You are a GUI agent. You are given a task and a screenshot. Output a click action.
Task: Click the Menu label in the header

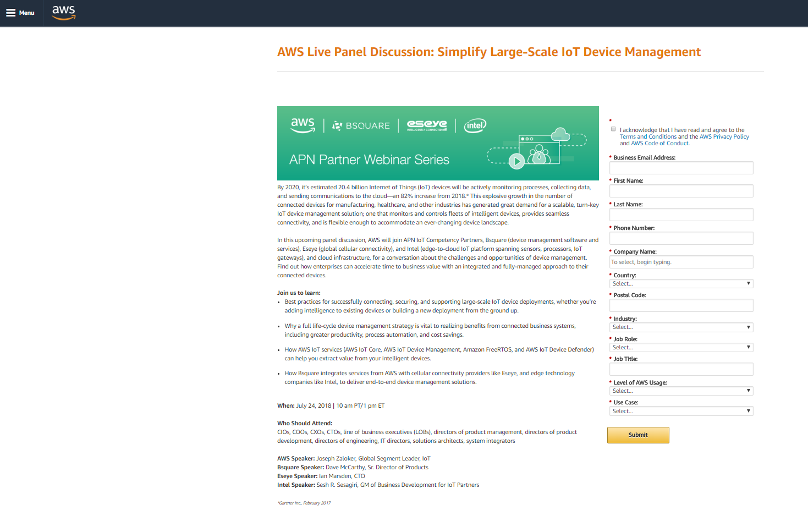coord(27,13)
